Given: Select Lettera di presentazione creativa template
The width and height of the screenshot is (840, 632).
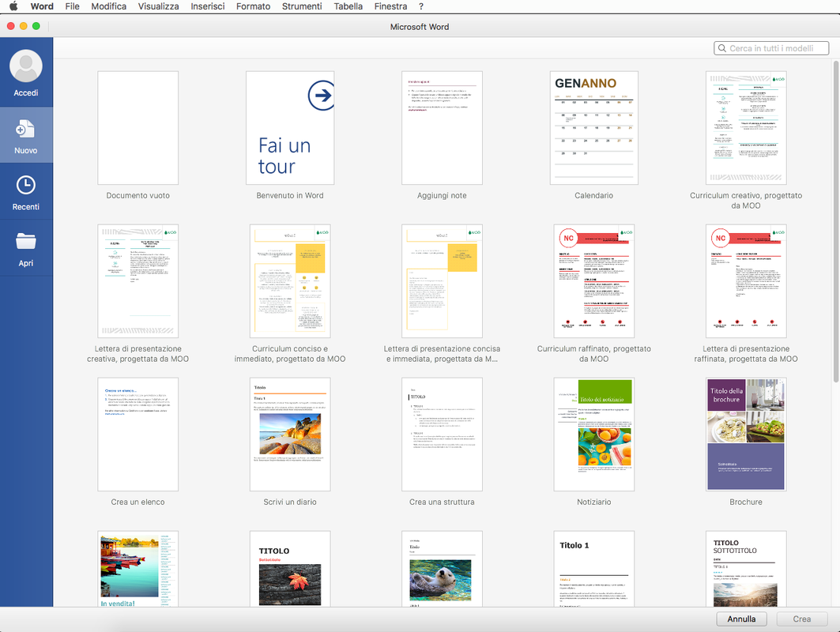Looking at the screenshot, I should coord(137,281).
